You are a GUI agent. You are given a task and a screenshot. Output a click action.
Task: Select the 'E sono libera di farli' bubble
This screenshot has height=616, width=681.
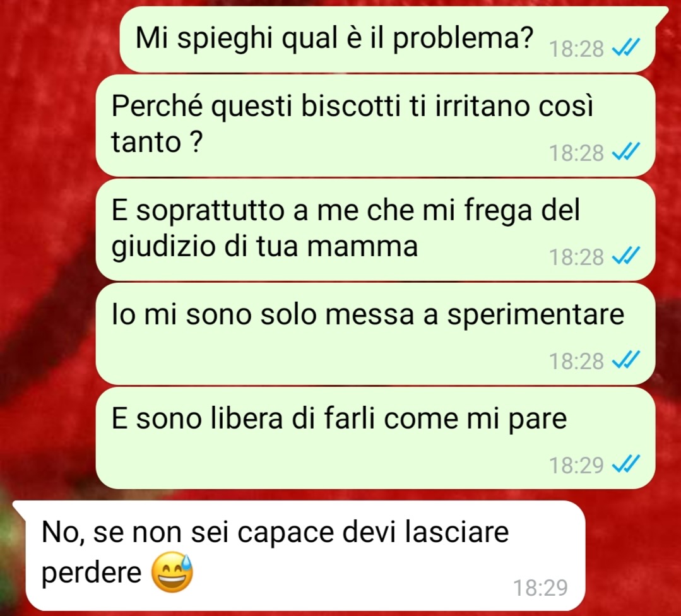(376, 438)
